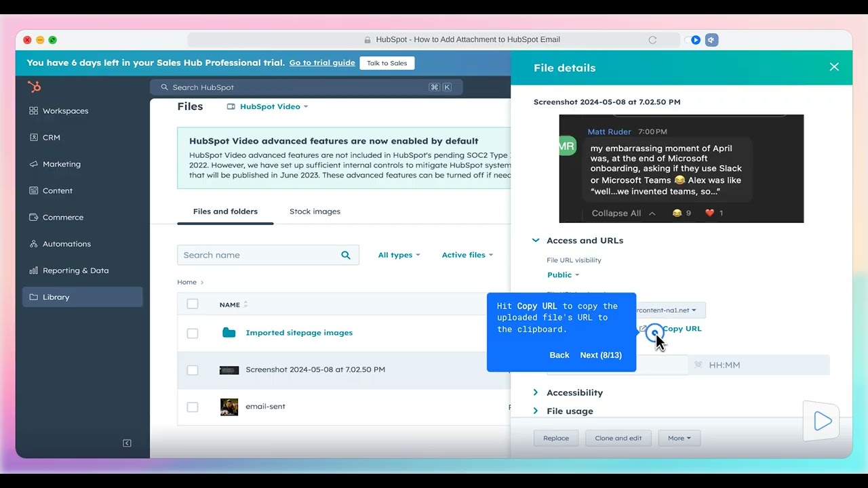Select the Library folder icon in sidebar
Image resolution: width=868 pixels, height=488 pixels.
[x=33, y=297]
